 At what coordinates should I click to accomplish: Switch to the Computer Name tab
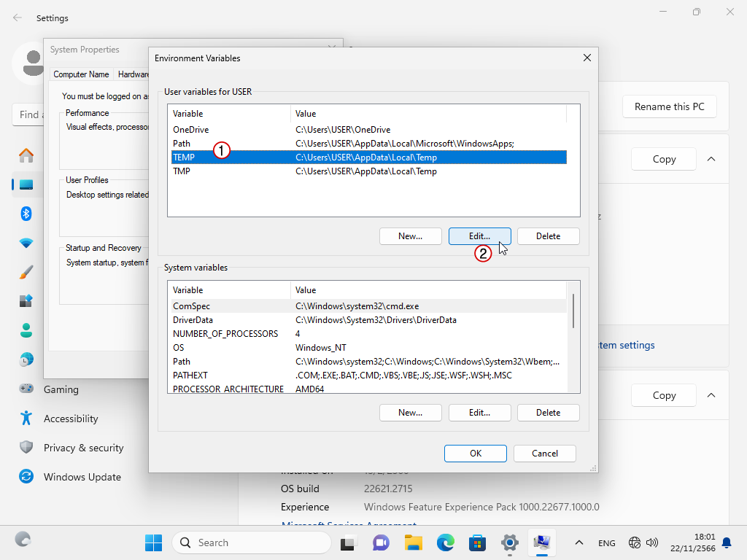pos(81,74)
